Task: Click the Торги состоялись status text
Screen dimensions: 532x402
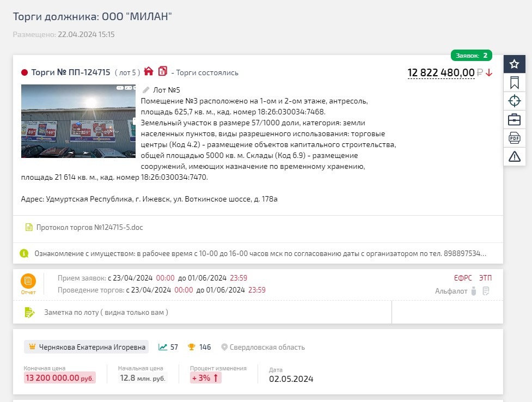Action: click(x=207, y=72)
